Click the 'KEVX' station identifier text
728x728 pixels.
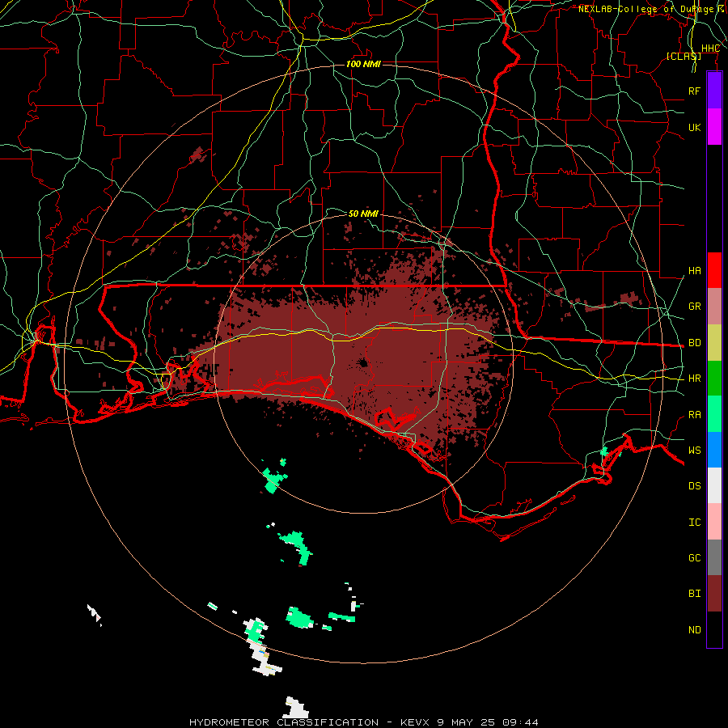tap(416, 722)
